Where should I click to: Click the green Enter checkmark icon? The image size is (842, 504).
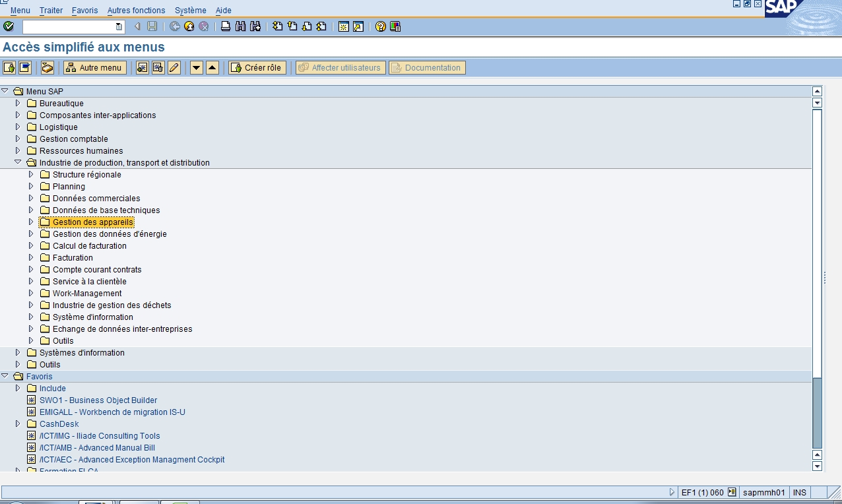tap(9, 26)
